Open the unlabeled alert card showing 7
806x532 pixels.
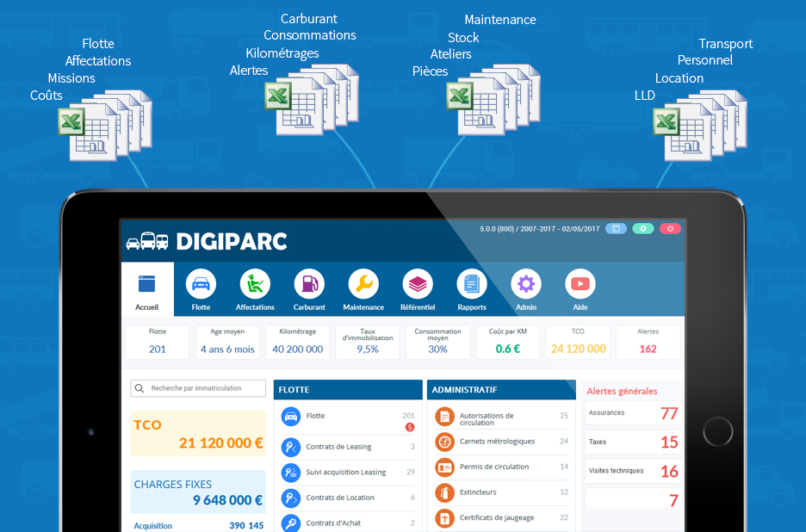pyautogui.click(x=633, y=498)
